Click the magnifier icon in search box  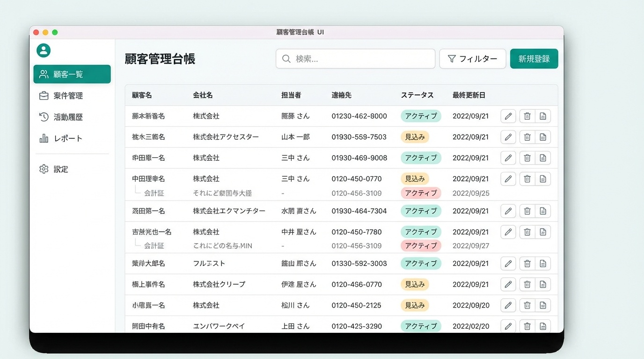coord(286,59)
